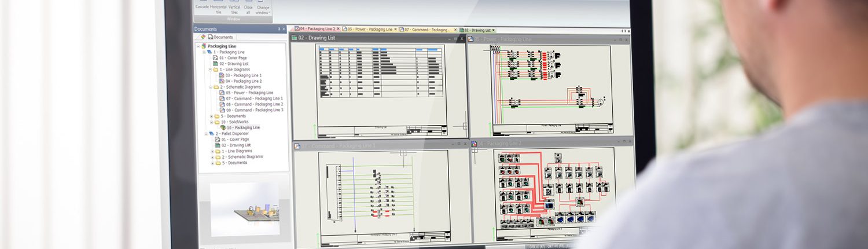Open 05 - Power - Packaging Line schematic in tree
The height and width of the screenshot is (249, 868).
[x=249, y=93]
